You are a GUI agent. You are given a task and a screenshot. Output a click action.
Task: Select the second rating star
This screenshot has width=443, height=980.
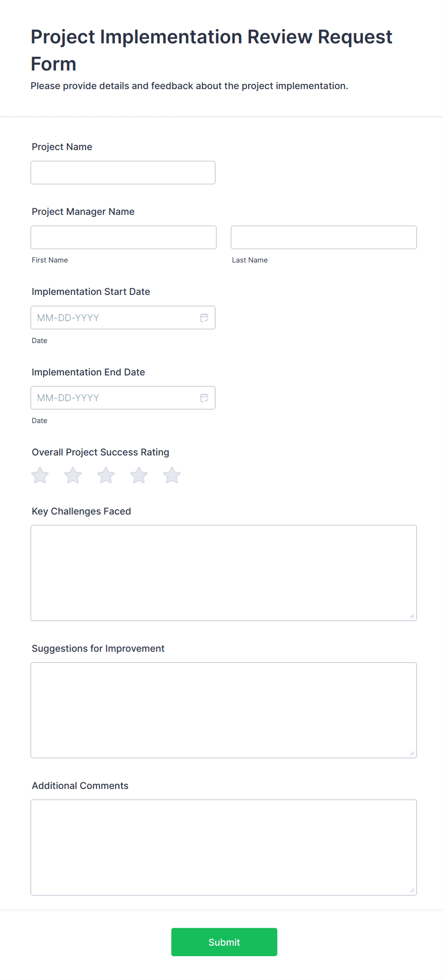coord(73,475)
